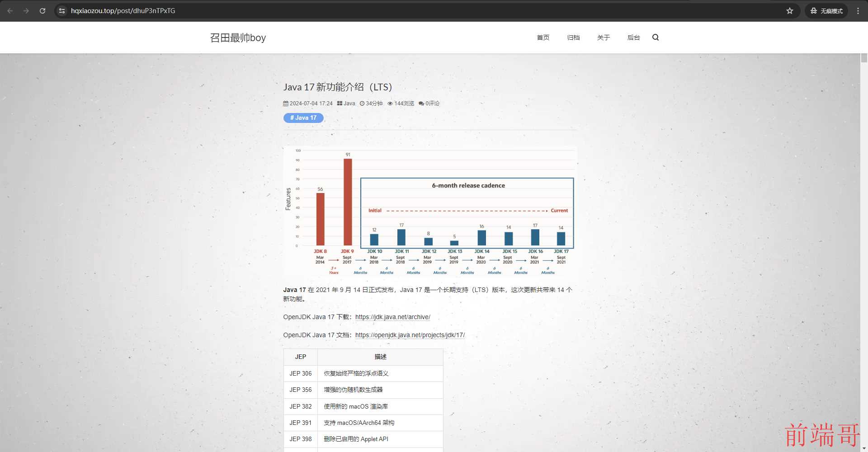
Task: Click the eye icon next to 144浏览
Action: point(390,104)
